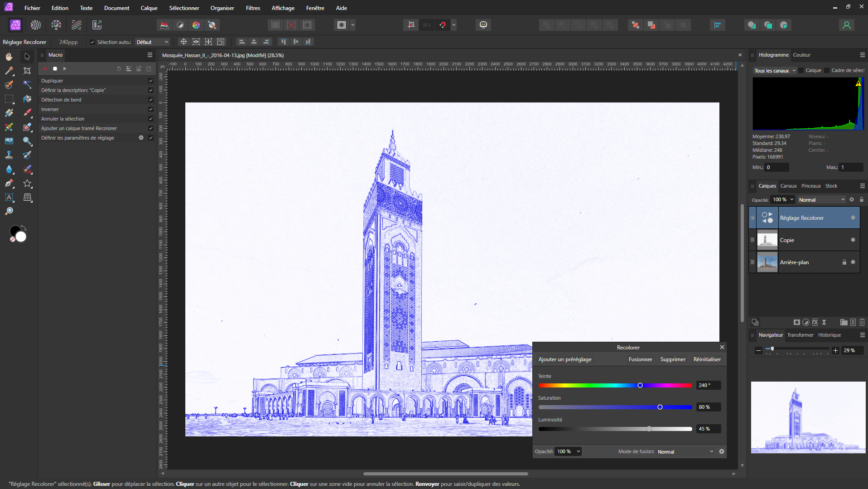The width and height of the screenshot is (868, 489).
Task: Select the Text tool
Action: (9, 197)
